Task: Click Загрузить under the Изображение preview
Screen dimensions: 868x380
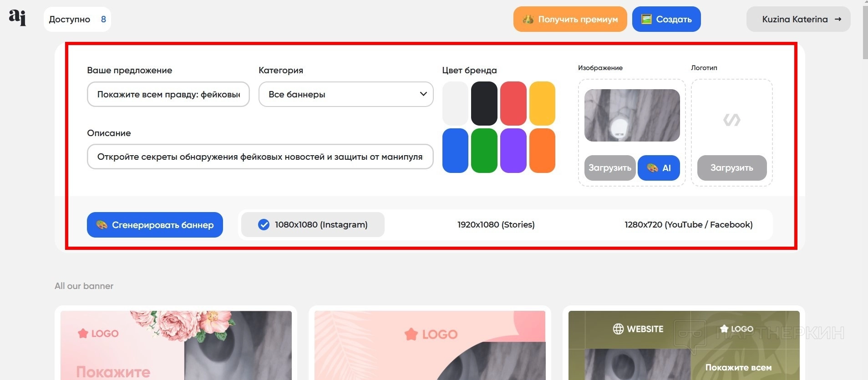Action: (x=610, y=168)
